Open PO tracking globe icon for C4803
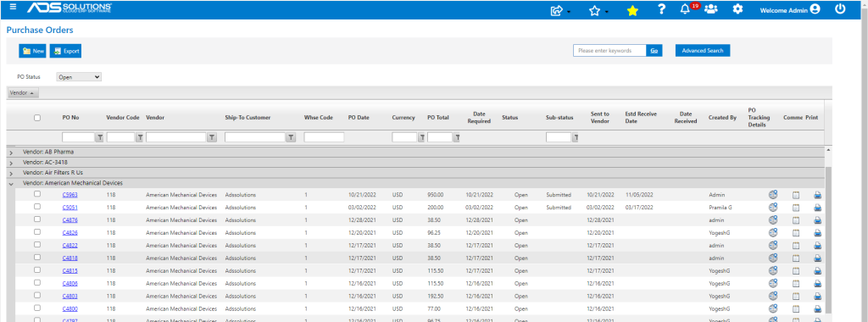The image size is (868, 322). pyautogui.click(x=773, y=296)
